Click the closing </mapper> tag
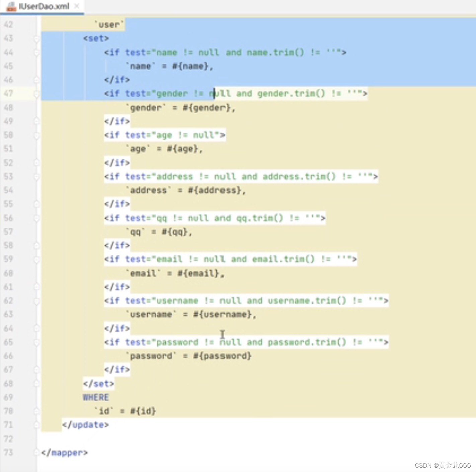Screen dimensions: 476x472 coord(65,453)
